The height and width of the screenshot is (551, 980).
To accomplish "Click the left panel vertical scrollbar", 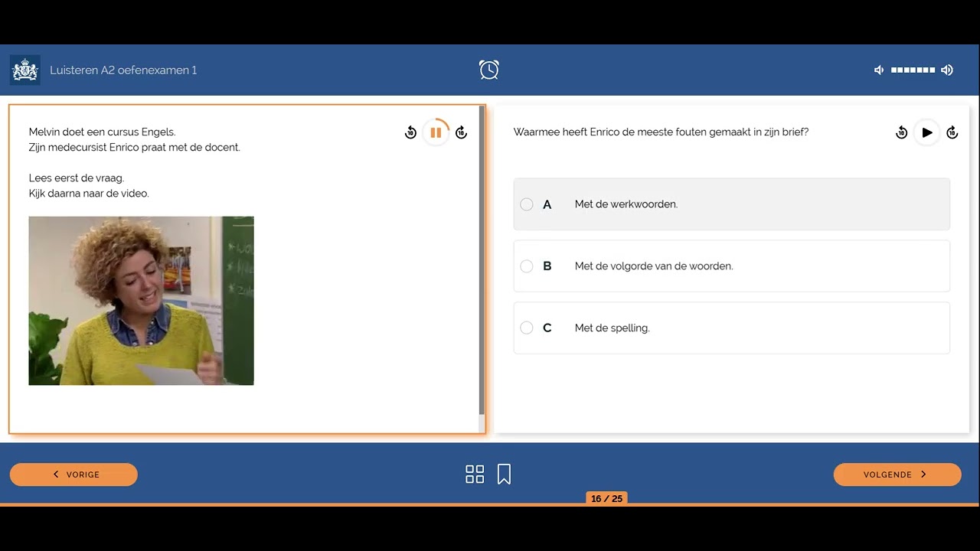I will [x=482, y=260].
